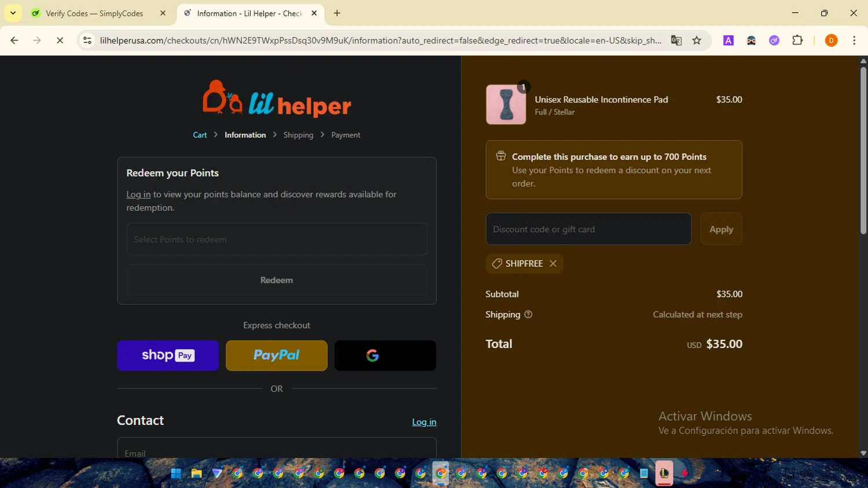Screen dimensions: 868x488
Task: Open the red diamond app in taskbar
Action: [x=685, y=474]
